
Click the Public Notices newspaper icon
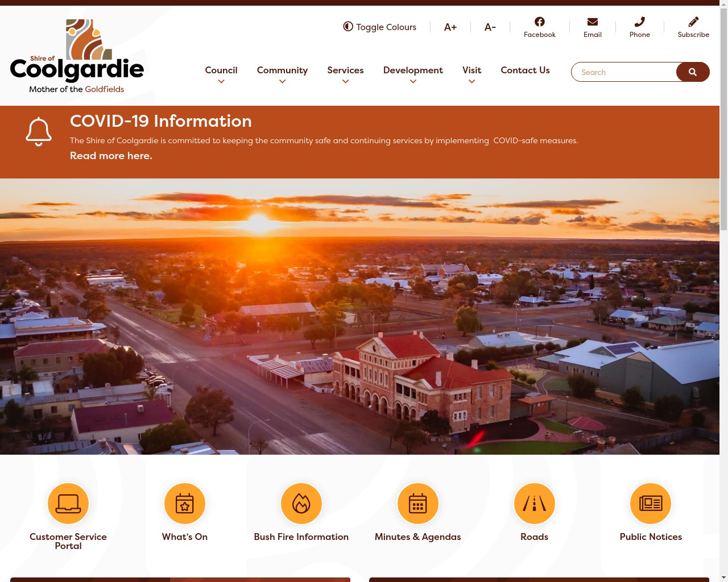[x=651, y=504]
